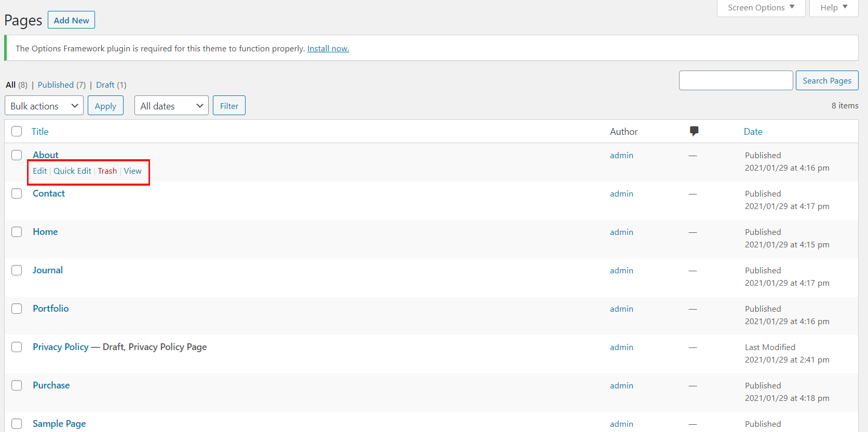Viewport: 868px width, 432px height.
Task: Select the Purchase page checkbox
Action: pyautogui.click(x=17, y=385)
